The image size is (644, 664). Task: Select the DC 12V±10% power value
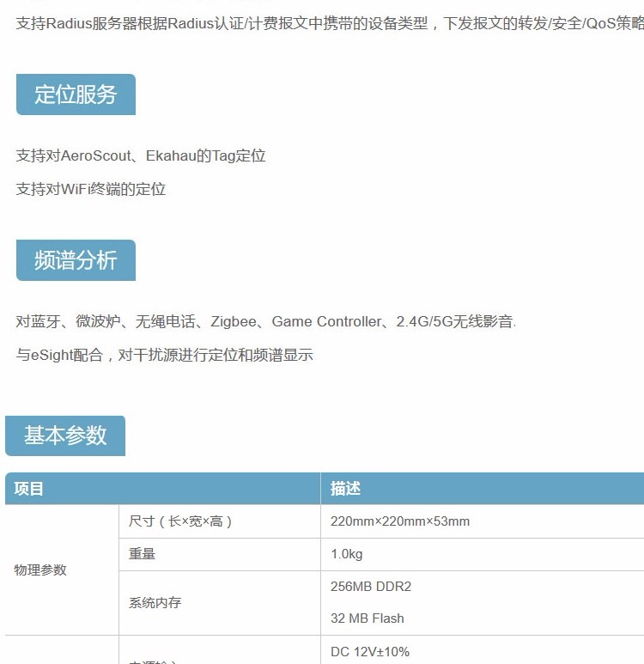click(x=370, y=651)
